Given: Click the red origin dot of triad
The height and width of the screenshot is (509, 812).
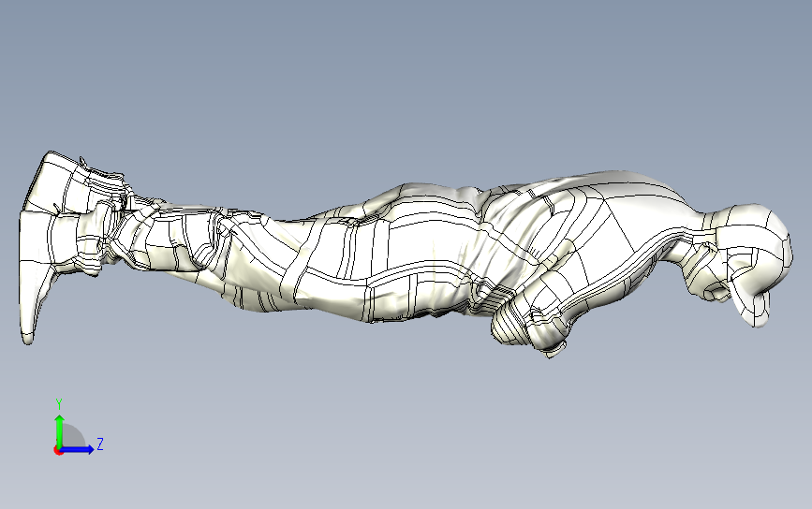Looking at the screenshot, I should pyautogui.click(x=58, y=451).
